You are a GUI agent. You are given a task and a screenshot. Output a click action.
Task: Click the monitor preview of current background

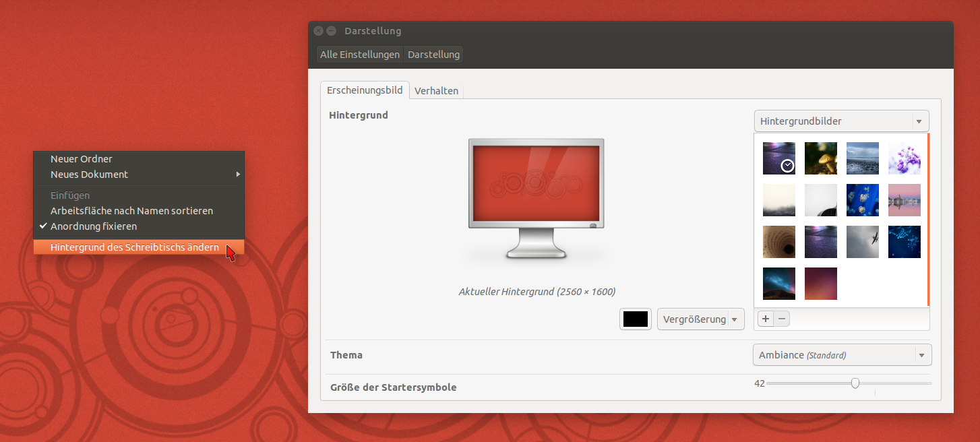[x=536, y=199]
